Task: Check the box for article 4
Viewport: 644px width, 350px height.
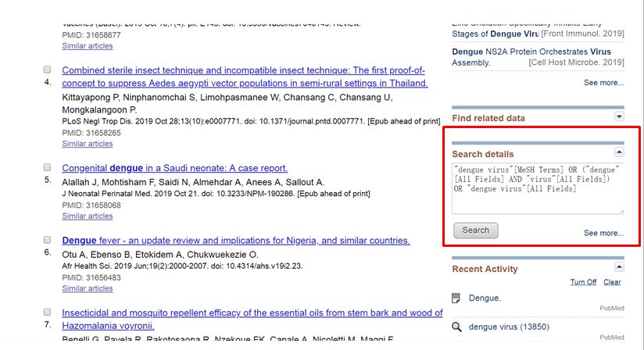Action: point(47,70)
